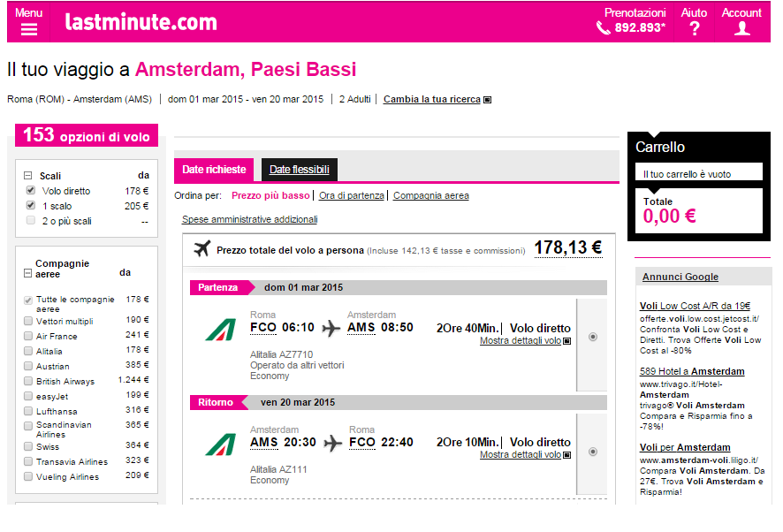This screenshot has height=532, width=783.
Task: Click icon beside Cambia la tua ricerca
Action: [x=488, y=100]
